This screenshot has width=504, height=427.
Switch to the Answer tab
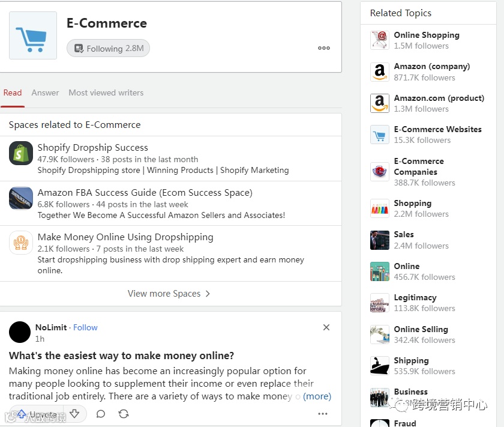tap(46, 92)
